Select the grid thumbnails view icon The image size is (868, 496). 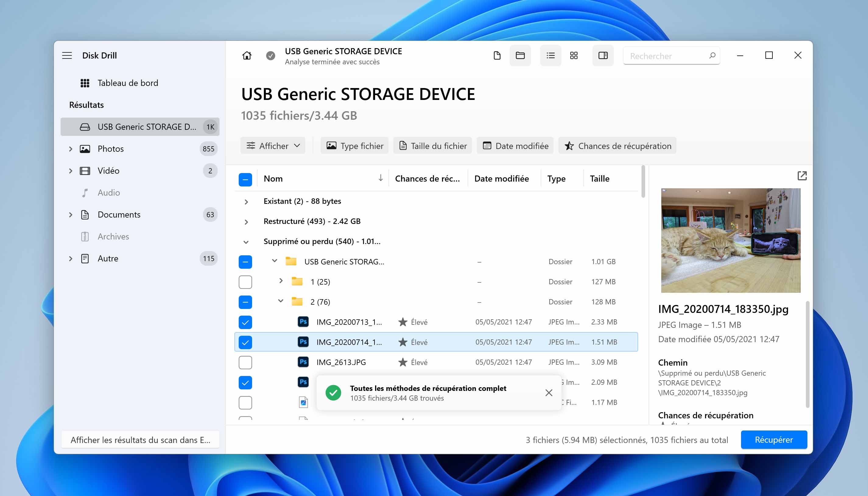(x=574, y=55)
